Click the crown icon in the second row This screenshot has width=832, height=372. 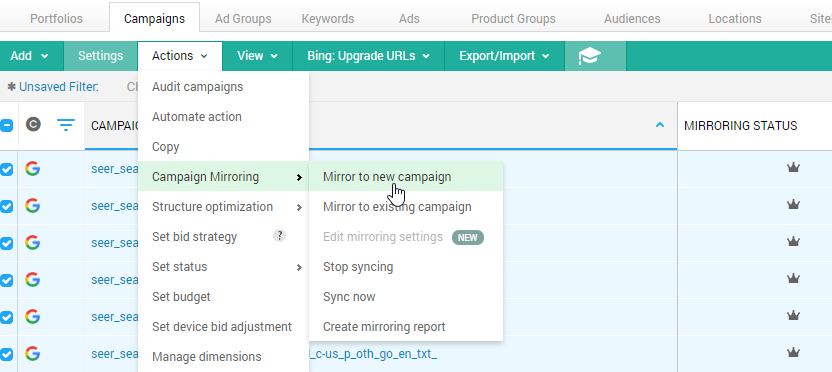point(793,204)
